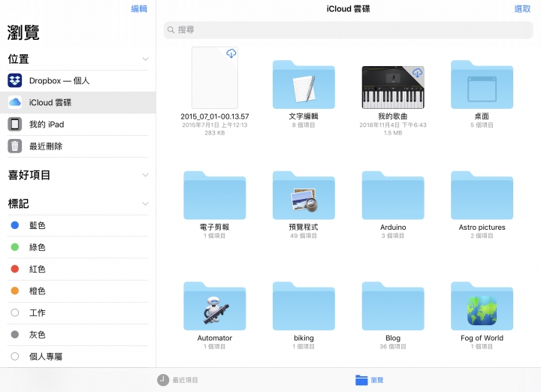Select the iCloud 雲碟 cloud icon
The height and width of the screenshot is (392, 541).
tap(15, 102)
